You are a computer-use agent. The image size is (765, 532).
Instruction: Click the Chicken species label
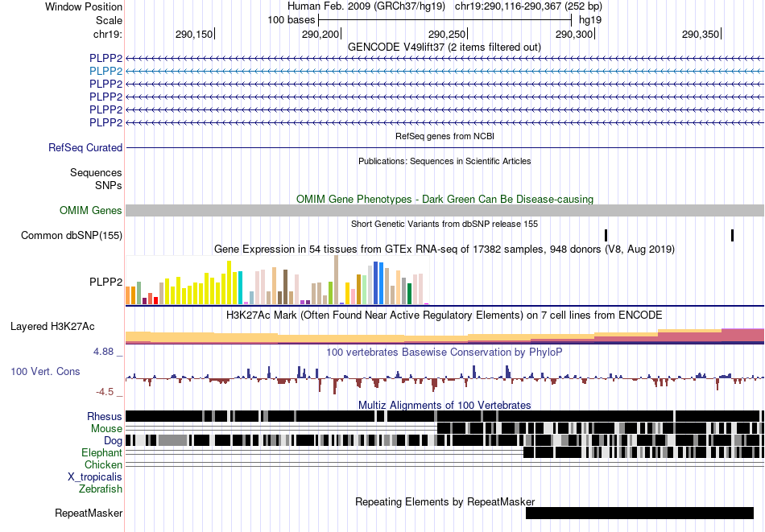click(x=103, y=464)
